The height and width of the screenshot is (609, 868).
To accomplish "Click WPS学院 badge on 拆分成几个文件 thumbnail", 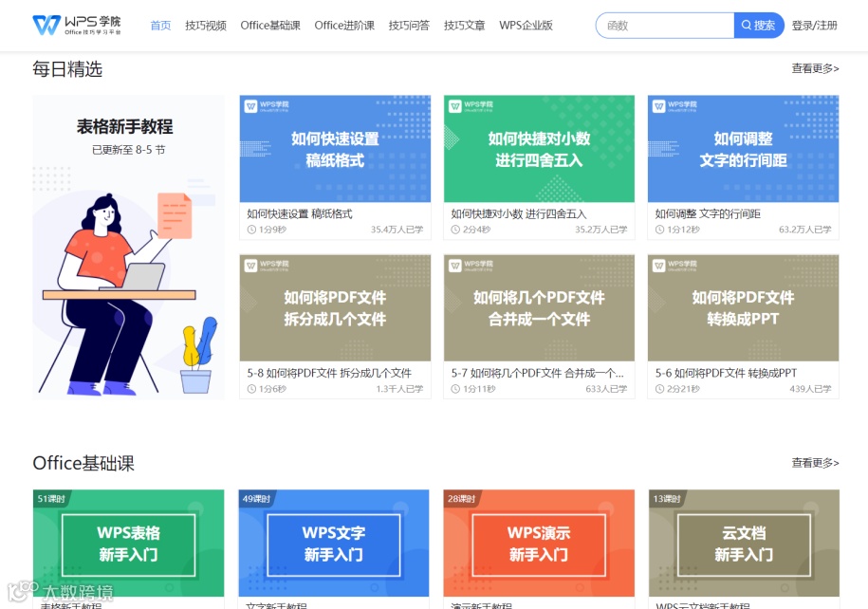I will [267, 266].
